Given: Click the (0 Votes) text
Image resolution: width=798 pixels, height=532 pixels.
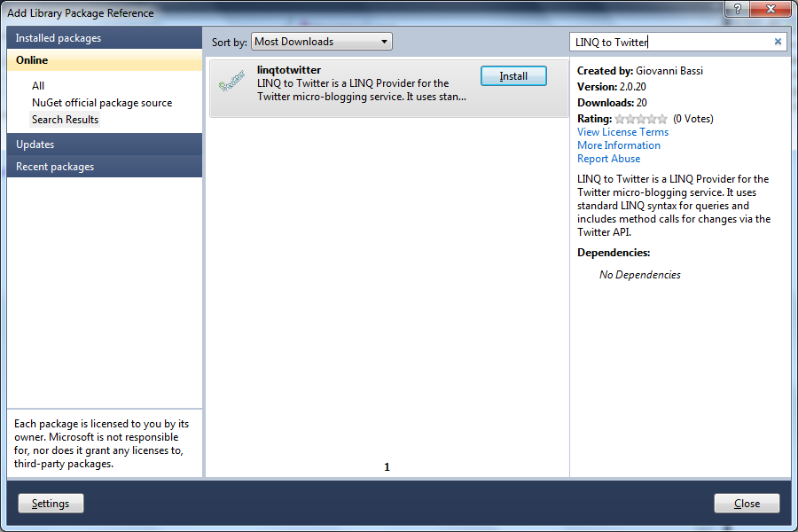Looking at the screenshot, I should pyautogui.click(x=692, y=119).
